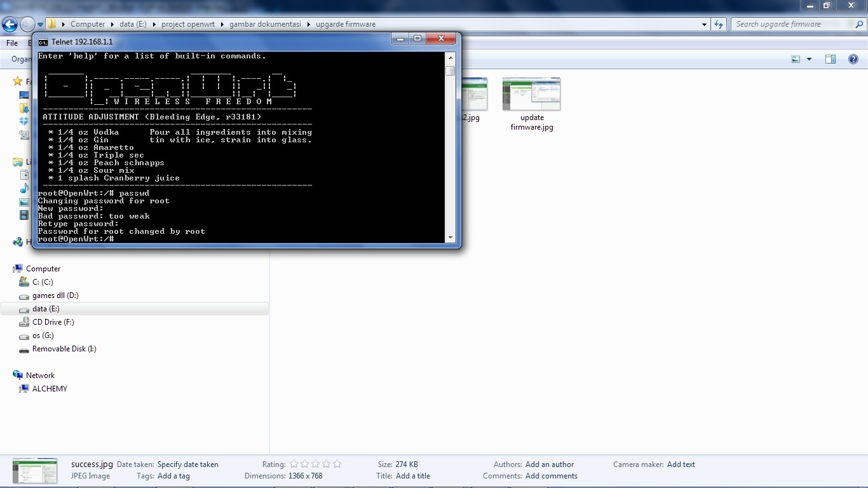Open 'games dll (D:)' drive
The width and height of the screenshot is (868, 488).
(x=55, y=295)
